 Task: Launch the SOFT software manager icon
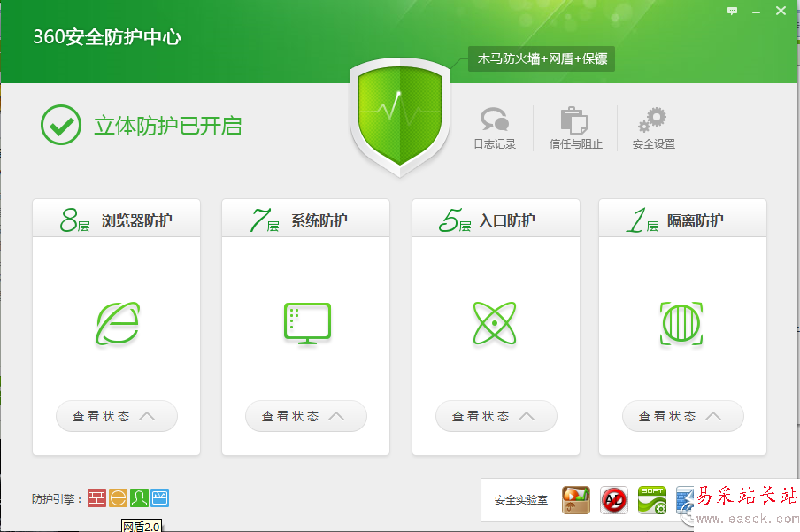pos(650,500)
